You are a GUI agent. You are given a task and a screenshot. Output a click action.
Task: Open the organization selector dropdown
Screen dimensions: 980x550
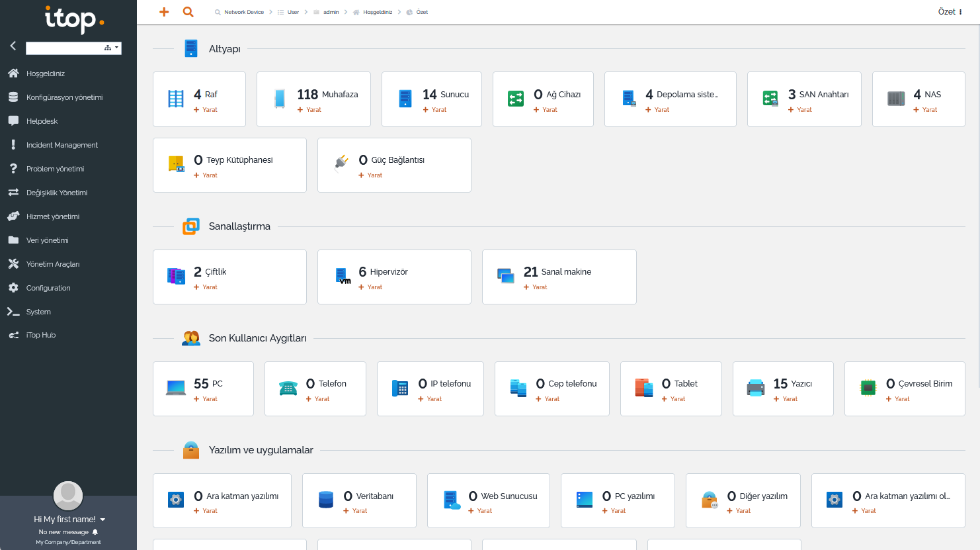[112, 48]
